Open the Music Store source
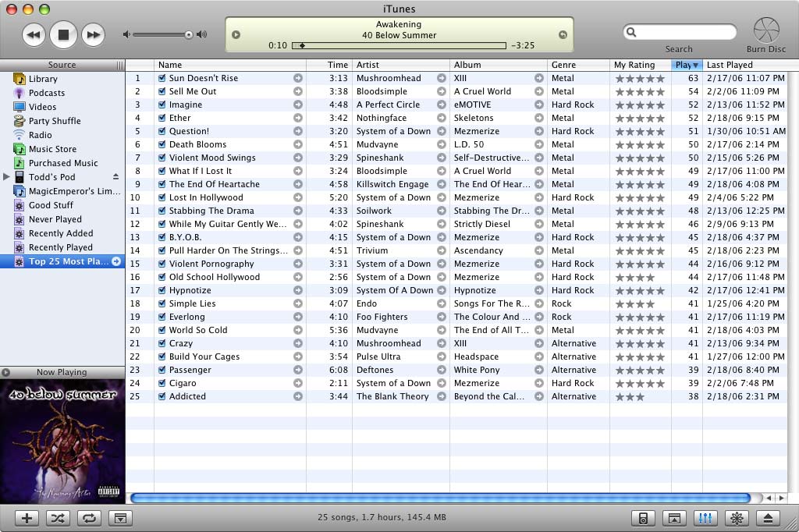Viewport: 799px width, 532px height. coord(62,149)
